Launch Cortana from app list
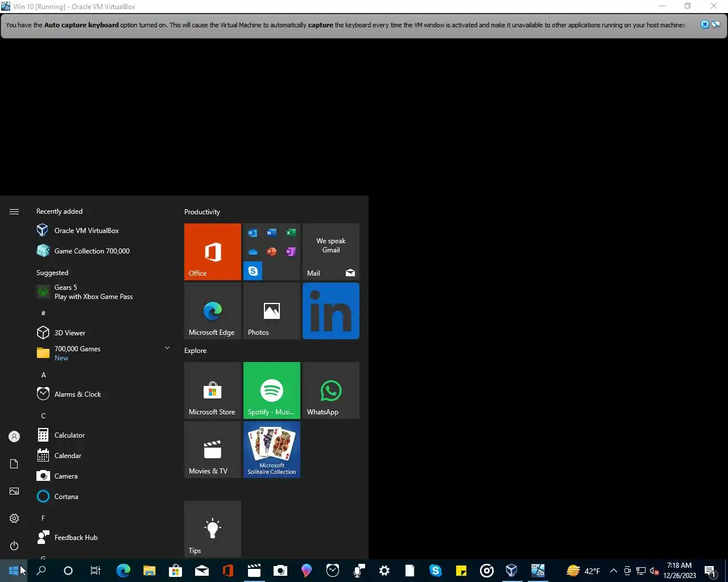 105,496
